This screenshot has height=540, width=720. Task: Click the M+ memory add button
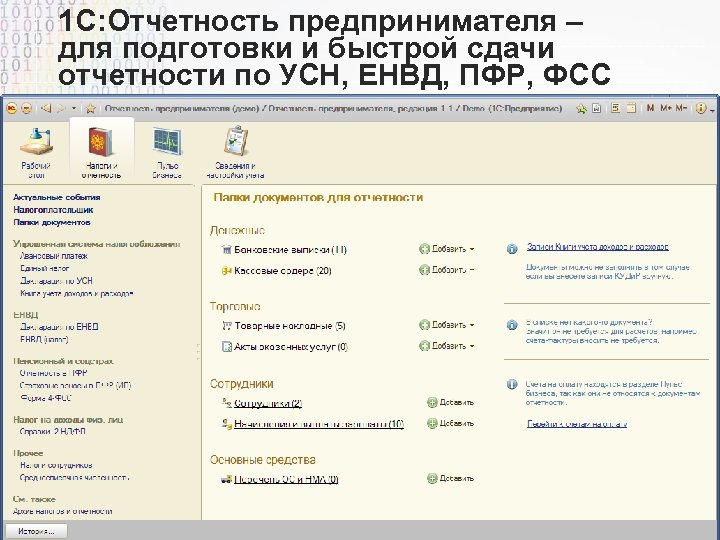[x=666, y=108]
